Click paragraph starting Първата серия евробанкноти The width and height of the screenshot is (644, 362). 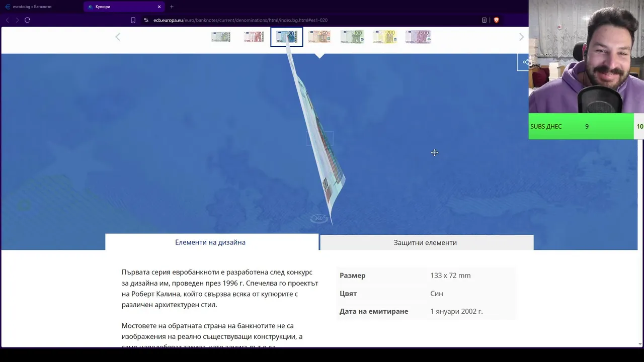click(x=220, y=288)
